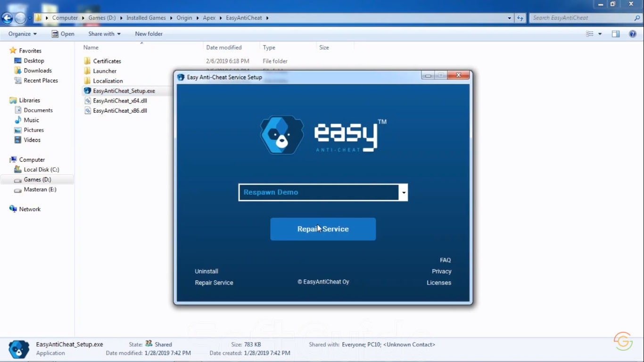Expand the arrow after Games (D:) breadcrumb
Image resolution: width=644 pixels, height=362 pixels.
[x=121, y=18]
